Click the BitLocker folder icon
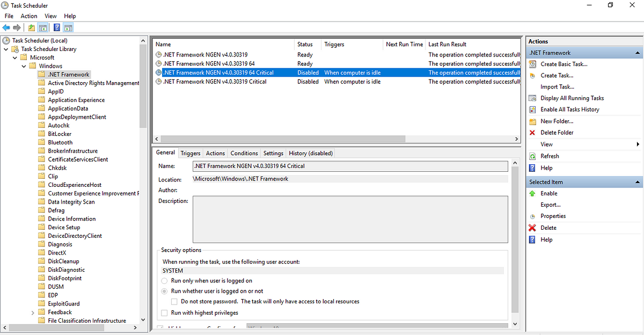644x335 pixels. (x=42, y=134)
